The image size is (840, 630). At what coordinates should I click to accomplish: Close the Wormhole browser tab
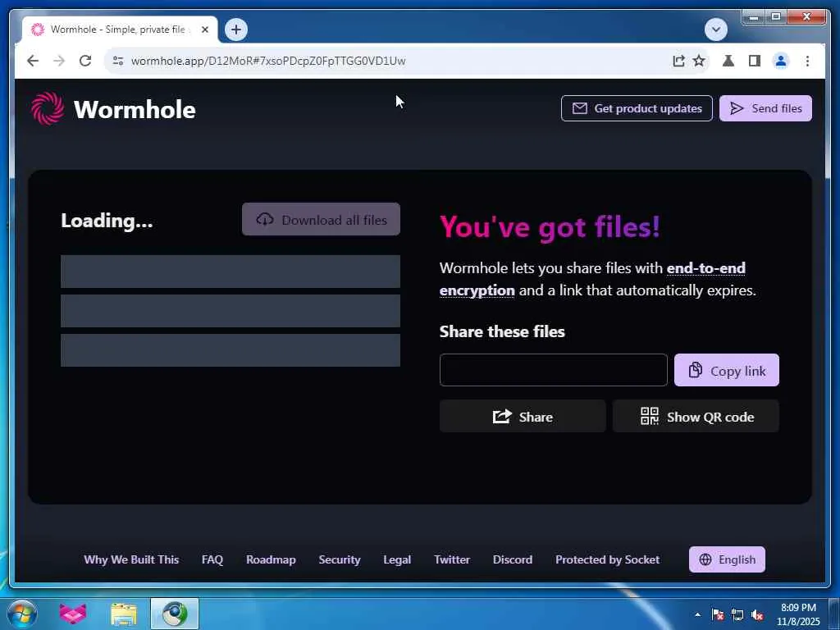pos(204,30)
